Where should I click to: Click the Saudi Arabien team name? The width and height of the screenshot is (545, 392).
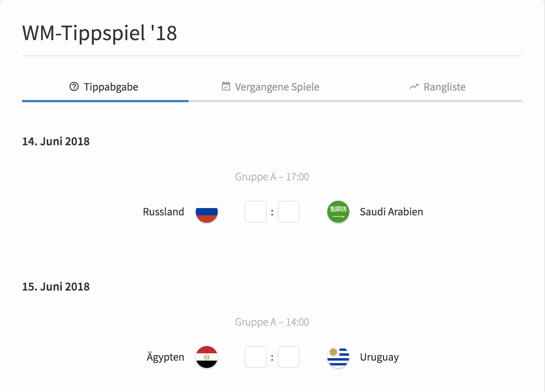[x=392, y=212]
